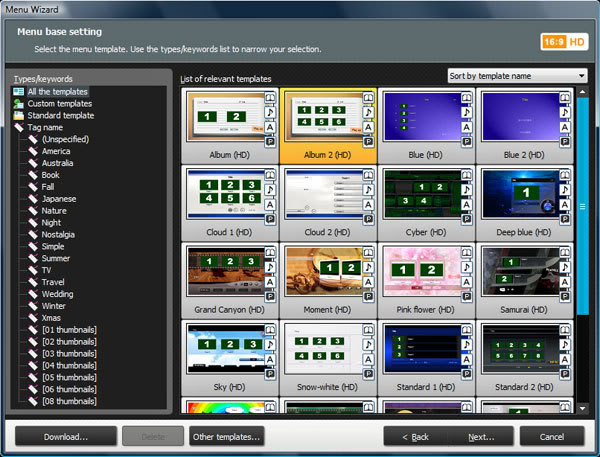Select the Custom templates category
The width and height of the screenshot is (600, 457).
pyautogui.click(x=59, y=104)
